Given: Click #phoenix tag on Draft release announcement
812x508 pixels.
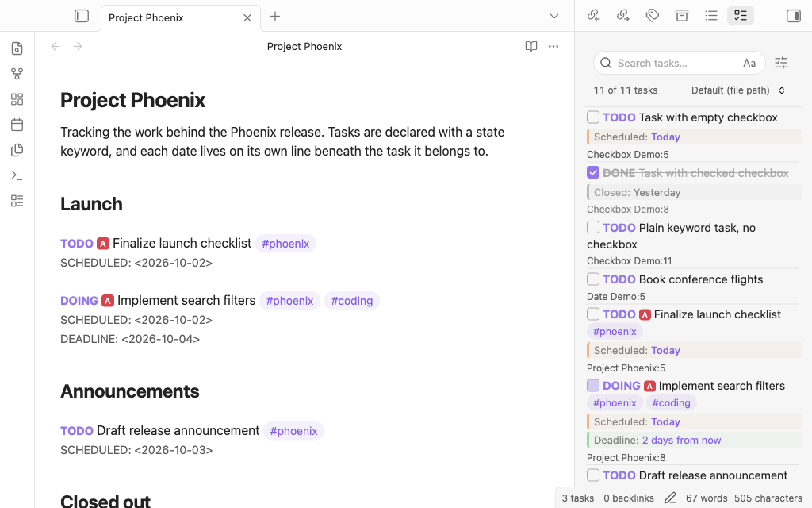Looking at the screenshot, I should pos(293,431).
